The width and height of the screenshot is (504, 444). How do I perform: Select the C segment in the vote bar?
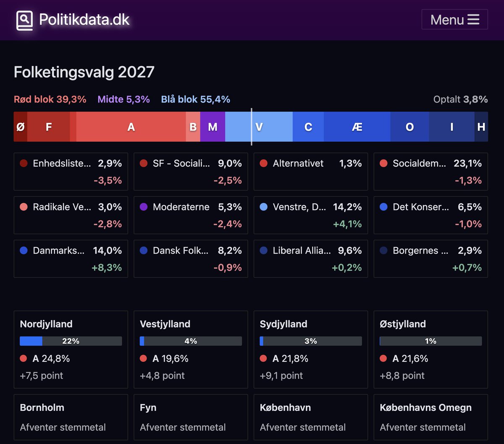click(x=308, y=127)
